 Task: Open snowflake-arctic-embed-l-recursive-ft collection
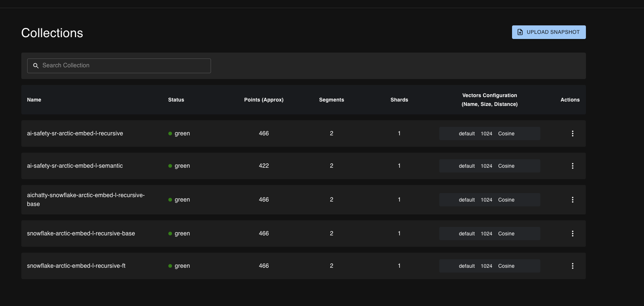click(x=76, y=266)
